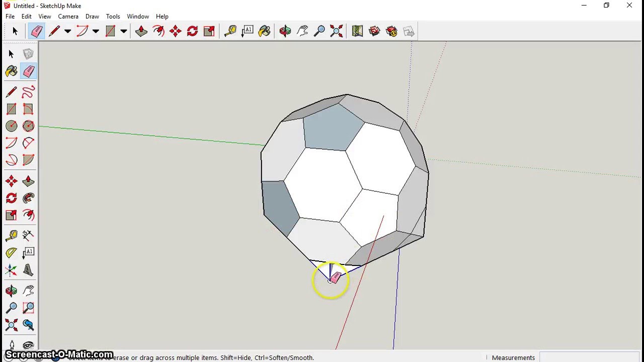This screenshot has height=362, width=644.
Task: Open the Extension Warehouse
Action: [391, 31]
